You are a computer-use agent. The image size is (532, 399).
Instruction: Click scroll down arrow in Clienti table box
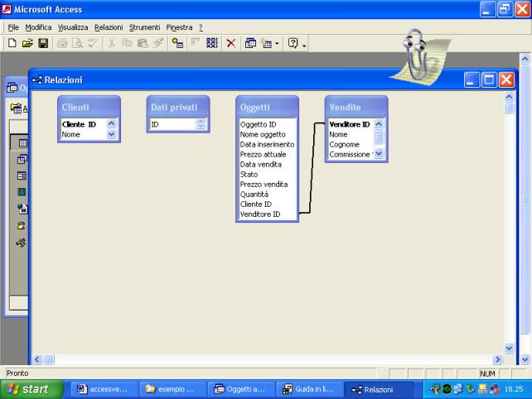pyautogui.click(x=111, y=134)
